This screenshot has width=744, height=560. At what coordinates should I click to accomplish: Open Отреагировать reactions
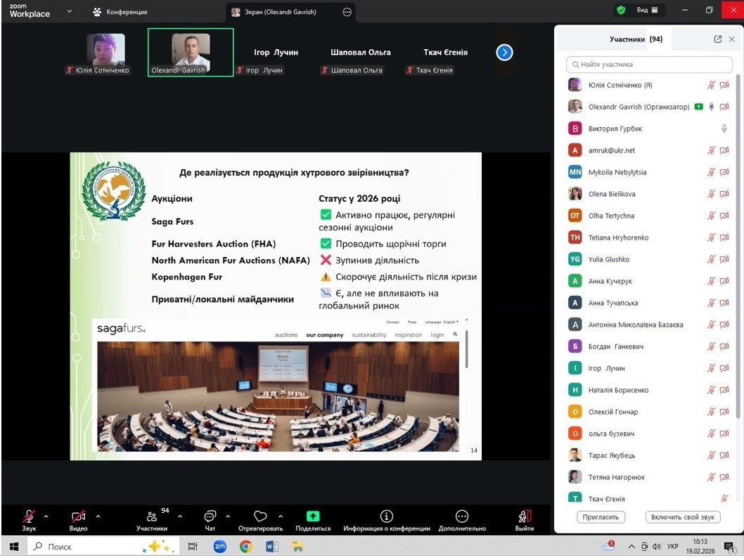coord(260,516)
